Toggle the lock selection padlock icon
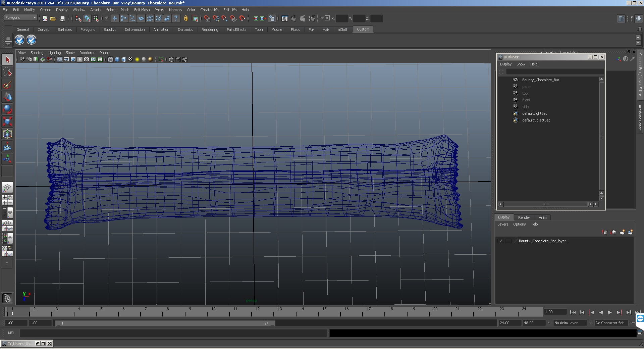This screenshot has height=349, width=644. pyautogui.click(x=185, y=18)
